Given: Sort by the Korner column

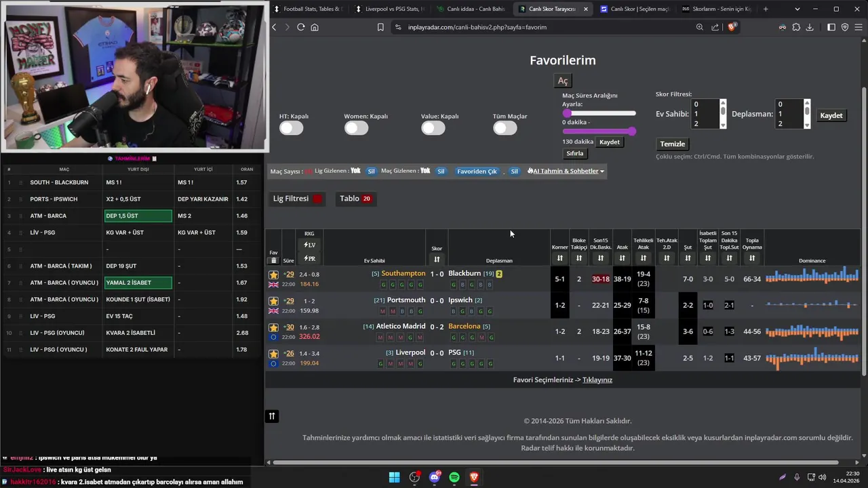Looking at the screenshot, I should [x=559, y=258].
